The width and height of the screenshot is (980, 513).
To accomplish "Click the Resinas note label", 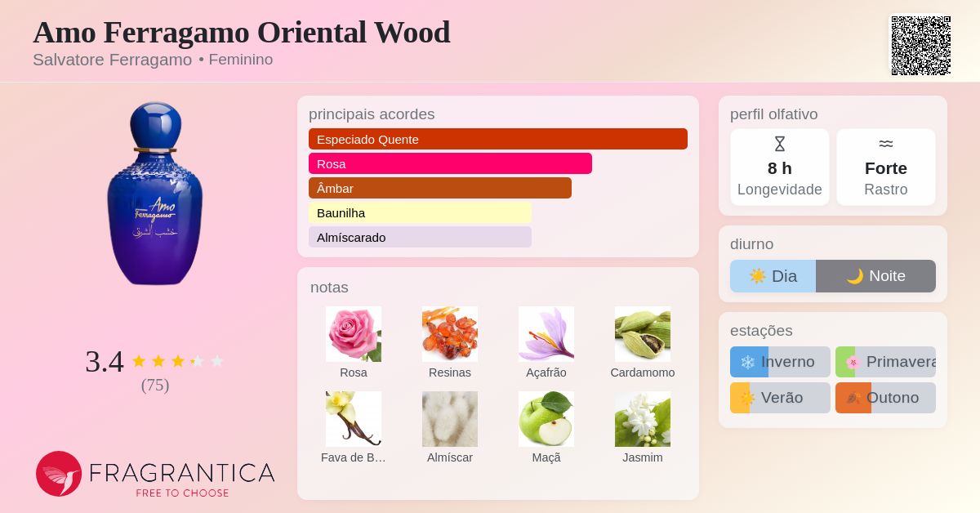I will [x=450, y=372].
